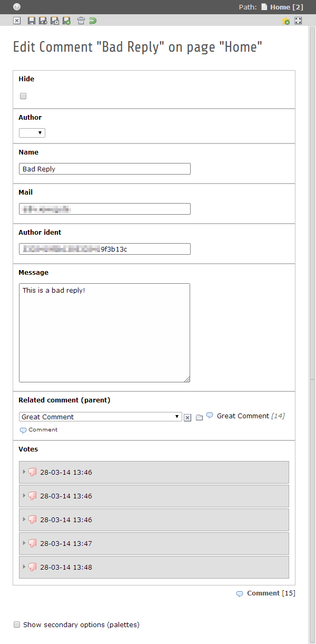Click into the Message text area

tap(104, 333)
